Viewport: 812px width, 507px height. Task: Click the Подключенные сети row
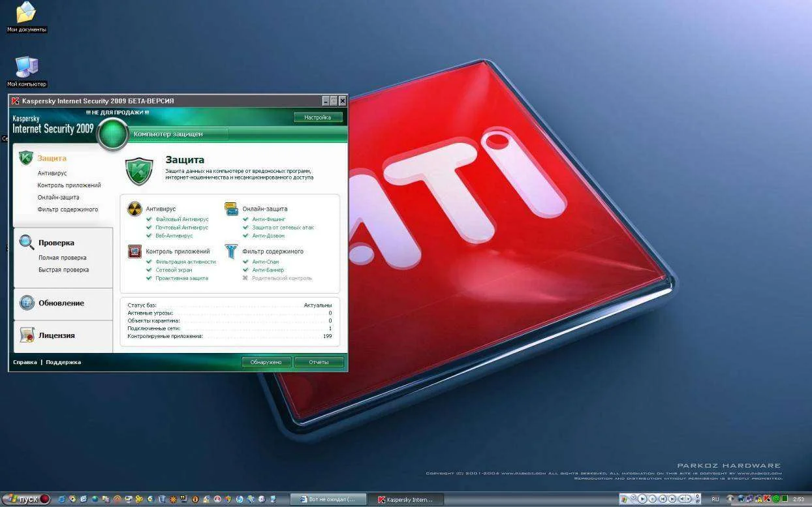(230, 329)
